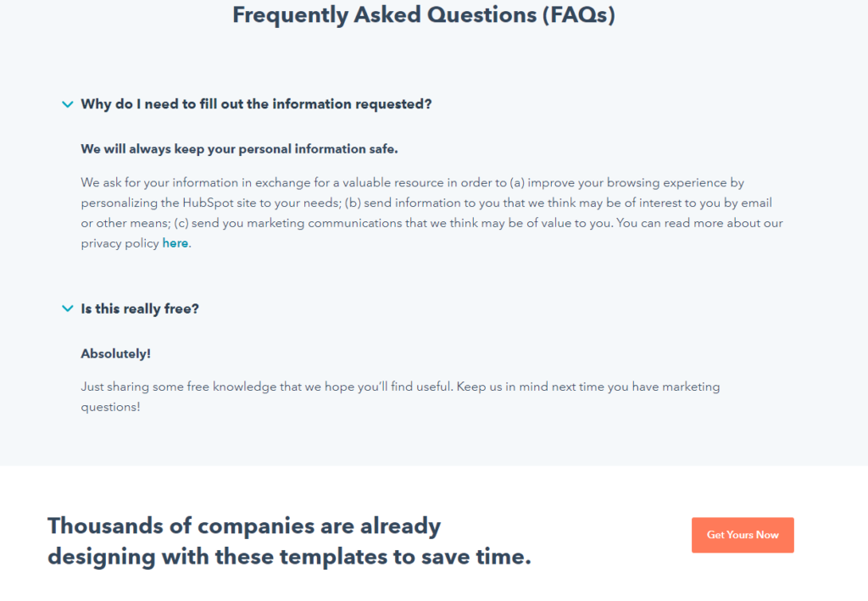
Task: Click the orange call-to-action in the bottom banner
Action: coord(742,535)
